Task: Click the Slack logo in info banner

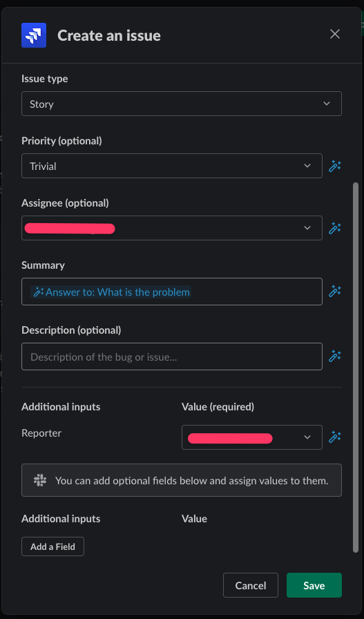Action: pos(40,480)
